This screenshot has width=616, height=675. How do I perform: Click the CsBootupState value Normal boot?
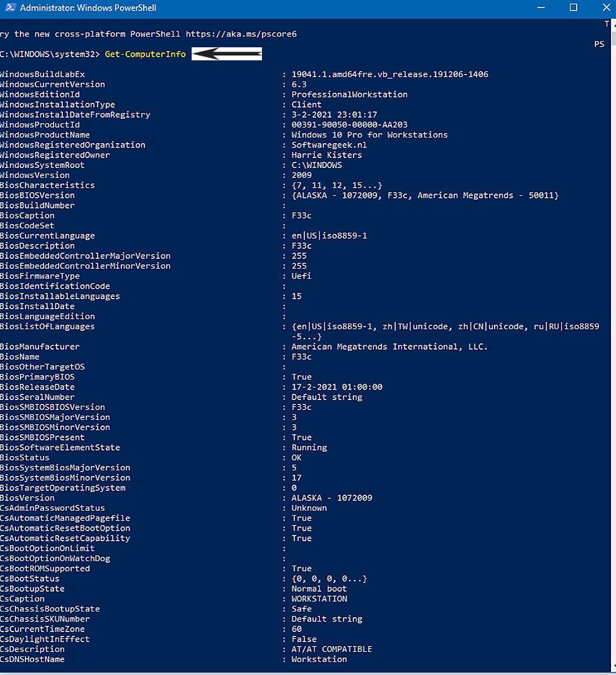click(319, 589)
